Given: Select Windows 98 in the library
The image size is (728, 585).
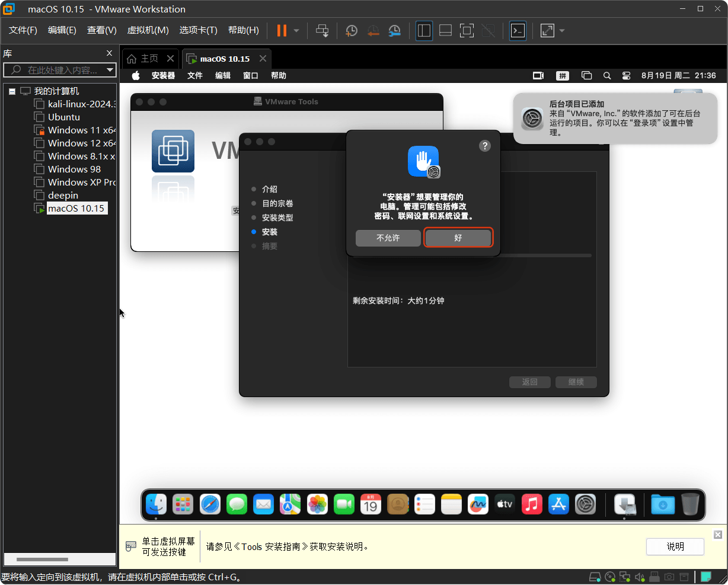Looking at the screenshot, I should pyautogui.click(x=74, y=169).
